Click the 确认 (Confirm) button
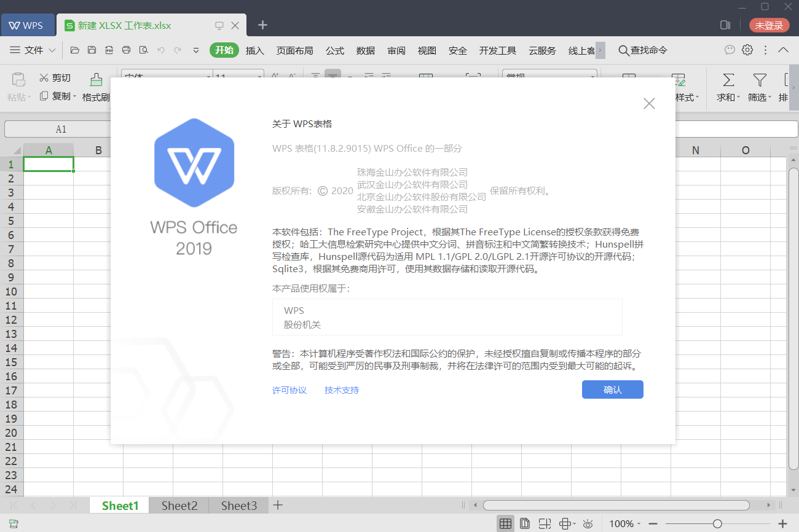This screenshot has width=799, height=532. (612, 389)
